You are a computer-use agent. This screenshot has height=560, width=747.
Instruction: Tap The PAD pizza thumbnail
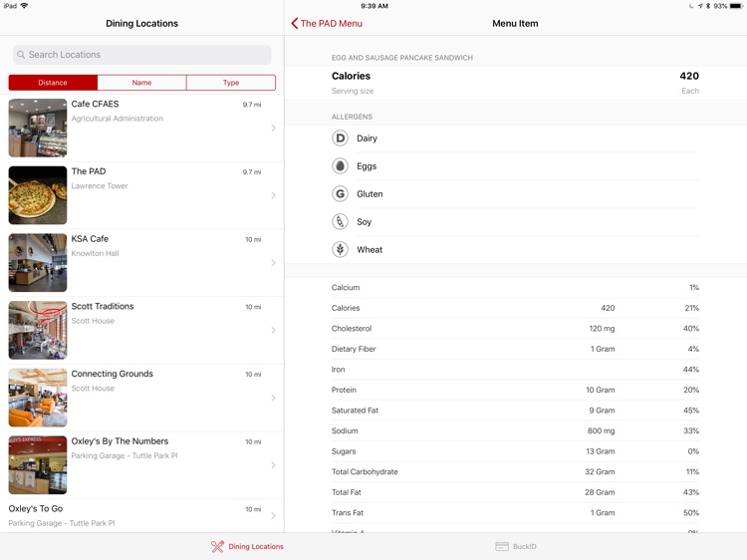(x=38, y=195)
